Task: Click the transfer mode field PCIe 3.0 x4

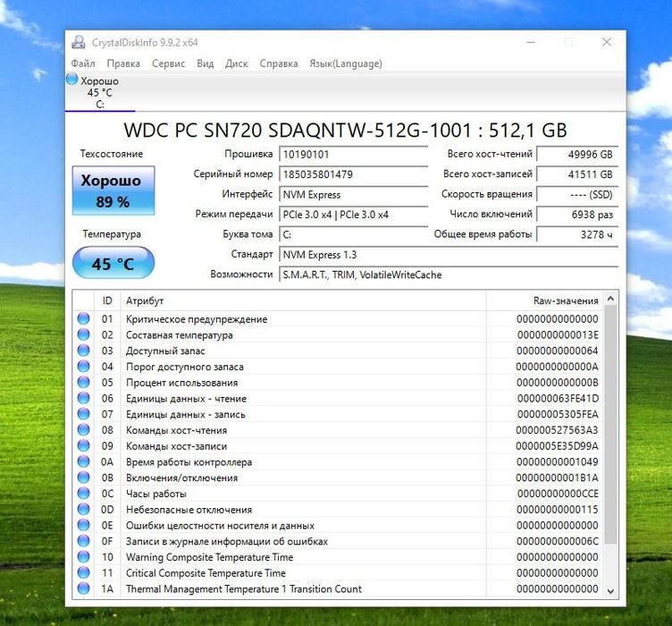Action: 353,215
